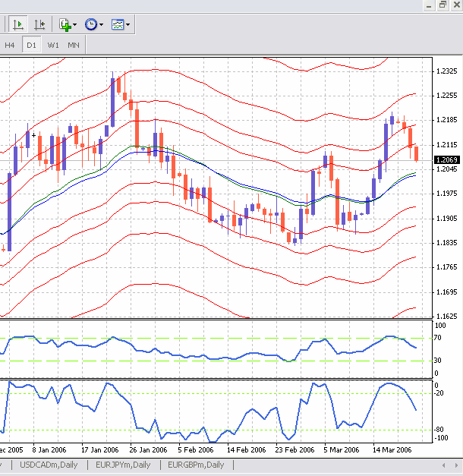Restore the chart window using restore button
Viewport: 463px width, 476px height.
[x=443, y=5]
